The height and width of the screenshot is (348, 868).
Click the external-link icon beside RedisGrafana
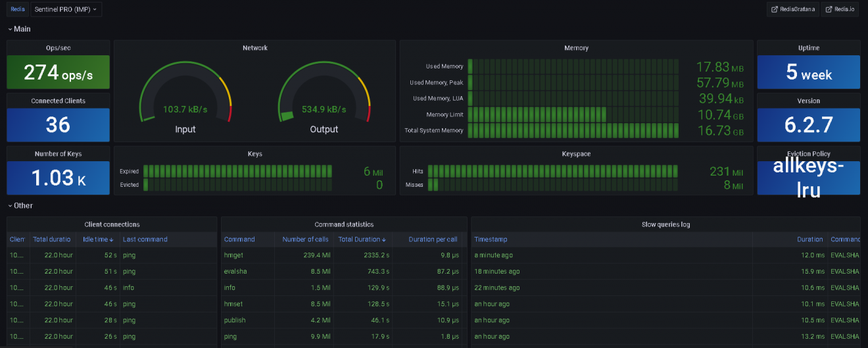[x=775, y=9]
